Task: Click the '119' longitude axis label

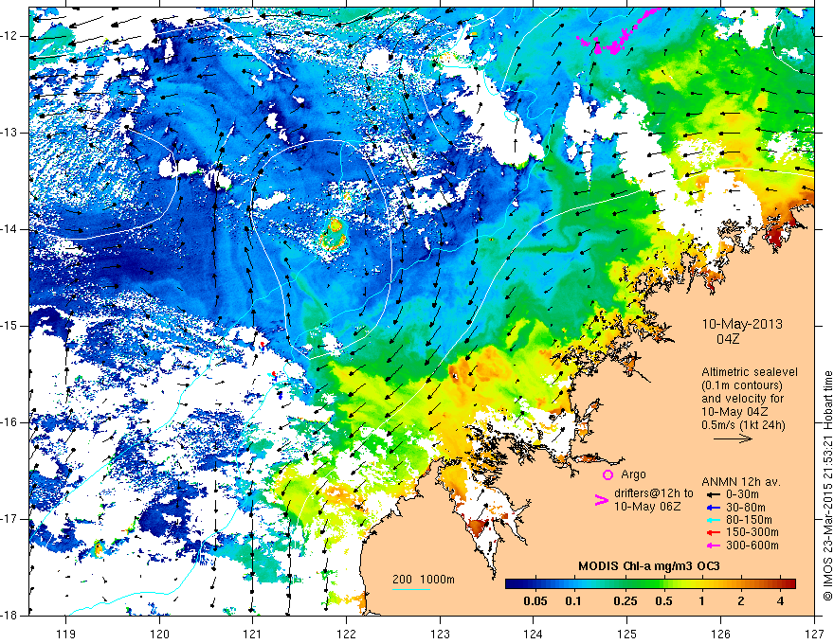Action: tap(66, 634)
